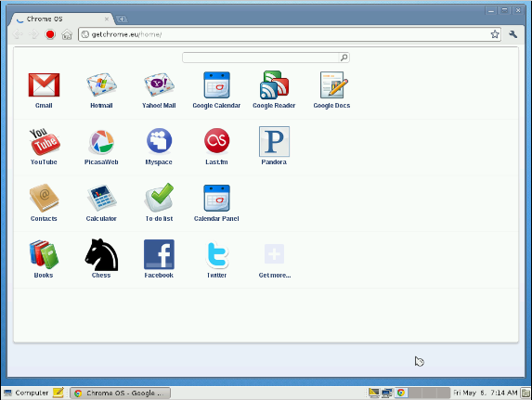Image resolution: width=532 pixels, height=400 pixels.
Task: Open the Books app icon
Action: point(44,254)
